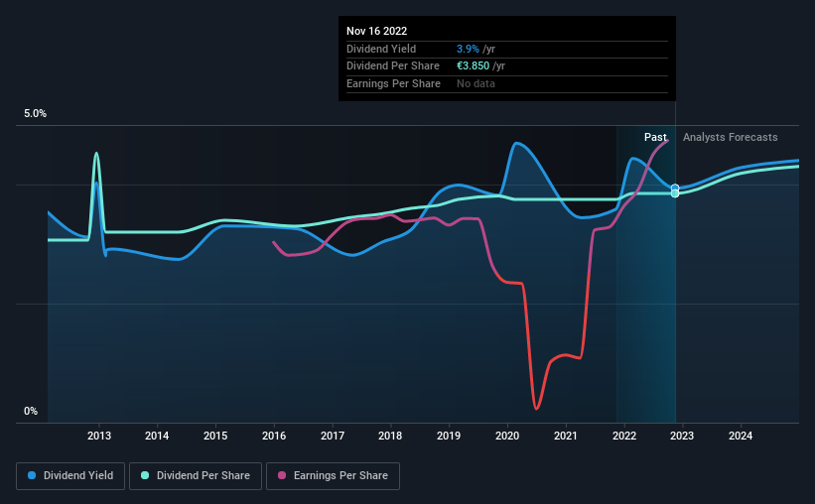Click the pink Earnings Per Share legend dot
This screenshot has width=815, height=504.
tap(282, 475)
